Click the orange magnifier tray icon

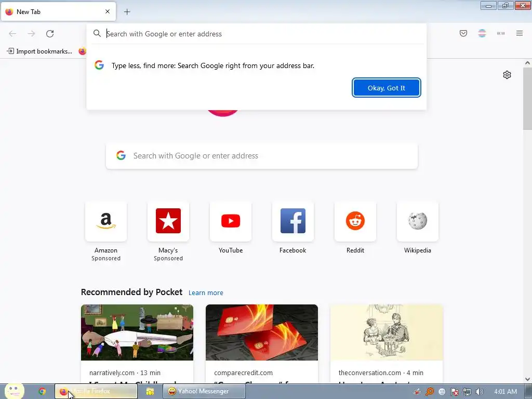click(430, 392)
